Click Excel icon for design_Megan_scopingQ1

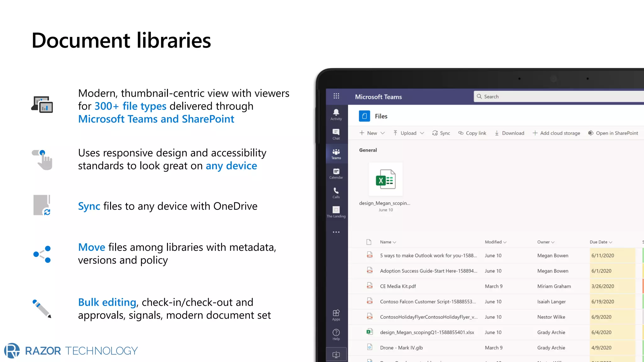click(370, 332)
